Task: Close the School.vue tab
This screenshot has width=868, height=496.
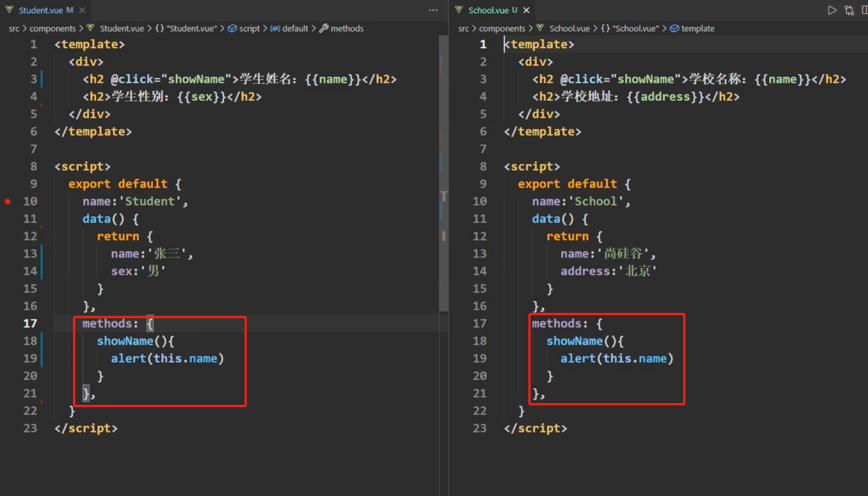Action: coord(526,10)
